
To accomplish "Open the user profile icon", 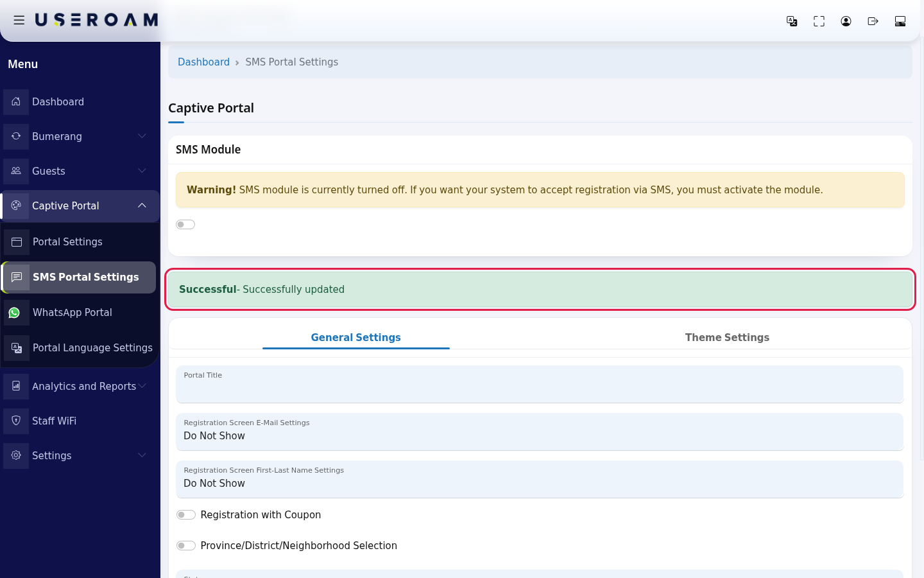I will pyautogui.click(x=846, y=21).
